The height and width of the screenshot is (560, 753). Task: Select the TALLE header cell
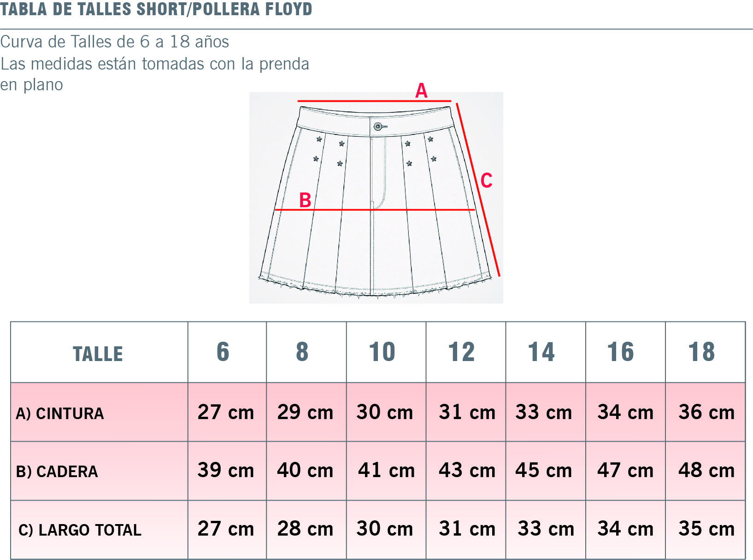coord(99,352)
